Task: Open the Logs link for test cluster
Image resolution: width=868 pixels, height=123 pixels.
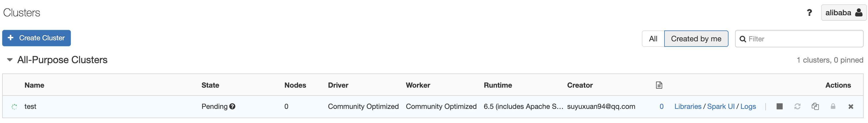Action: [748, 106]
